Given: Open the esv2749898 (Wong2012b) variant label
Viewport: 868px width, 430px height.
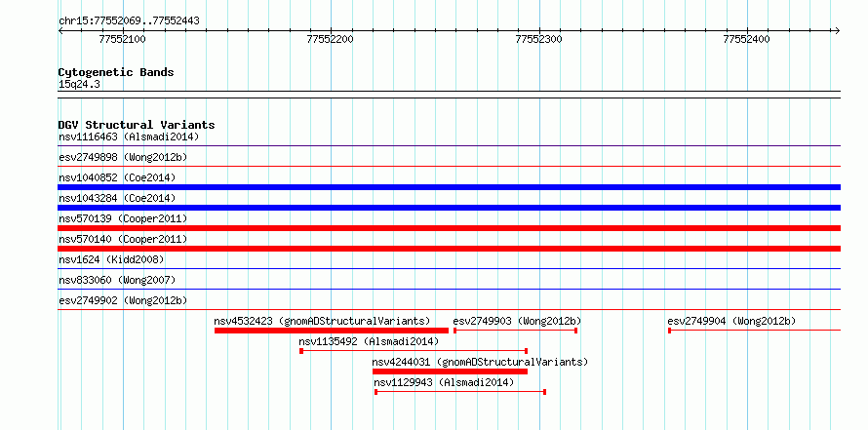Looking at the screenshot, I should click(123, 157).
